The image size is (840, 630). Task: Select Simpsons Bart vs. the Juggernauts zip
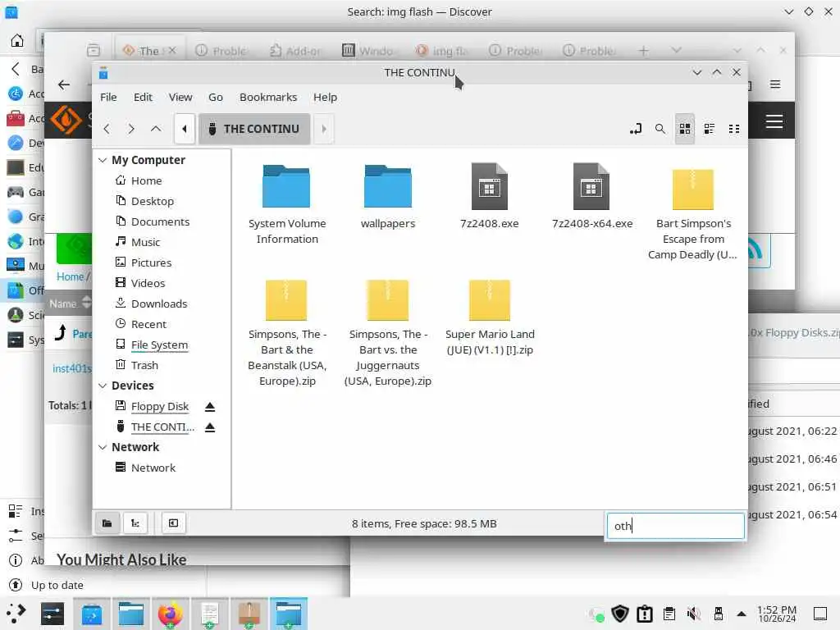pos(388,333)
